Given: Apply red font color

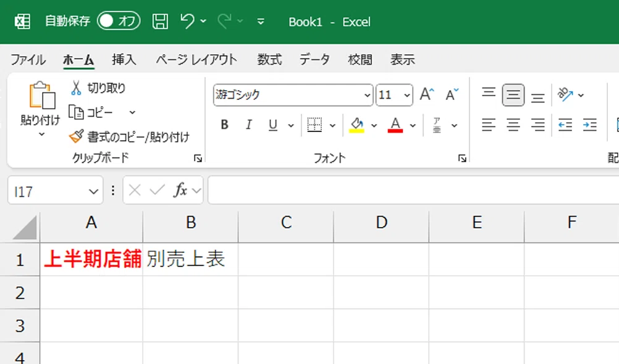Looking at the screenshot, I should tap(395, 125).
